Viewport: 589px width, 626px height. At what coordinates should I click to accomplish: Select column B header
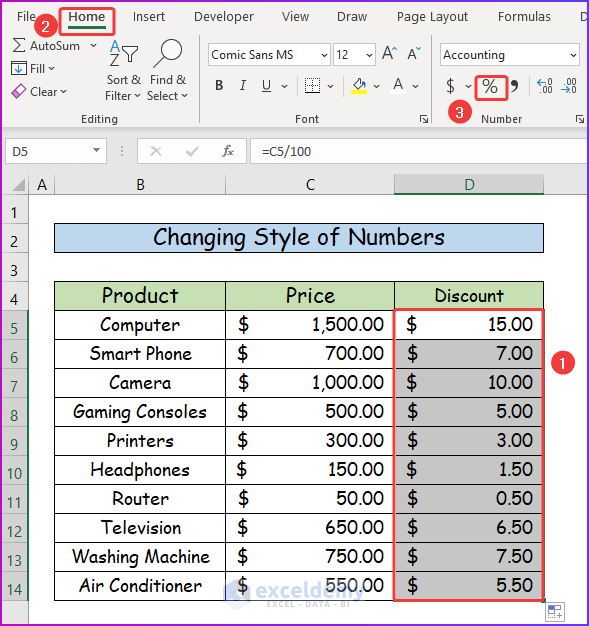click(x=140, y=185)
